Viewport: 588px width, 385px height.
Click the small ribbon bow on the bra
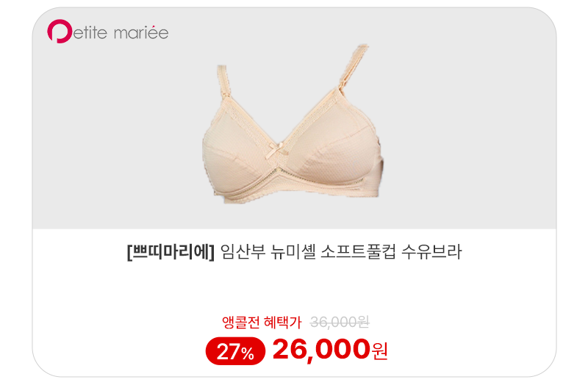(277, 150)
